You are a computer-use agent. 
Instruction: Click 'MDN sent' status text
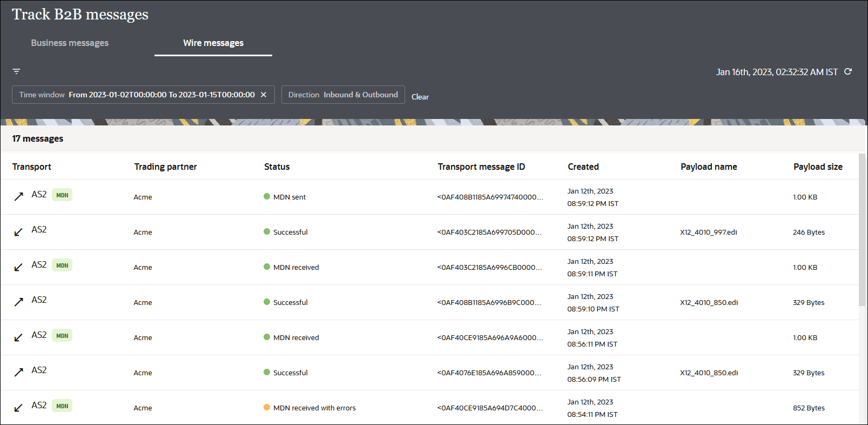[x=290, y=197]
